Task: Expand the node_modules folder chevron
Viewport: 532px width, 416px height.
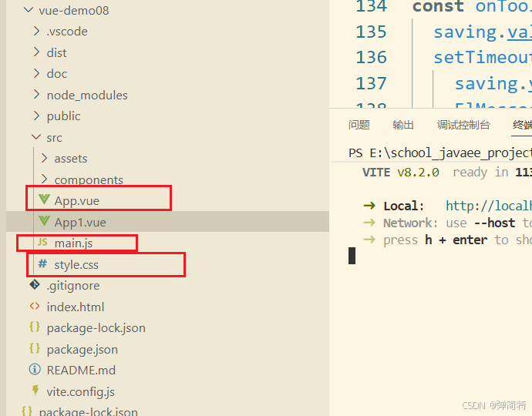Action: (x=36, y=95)
